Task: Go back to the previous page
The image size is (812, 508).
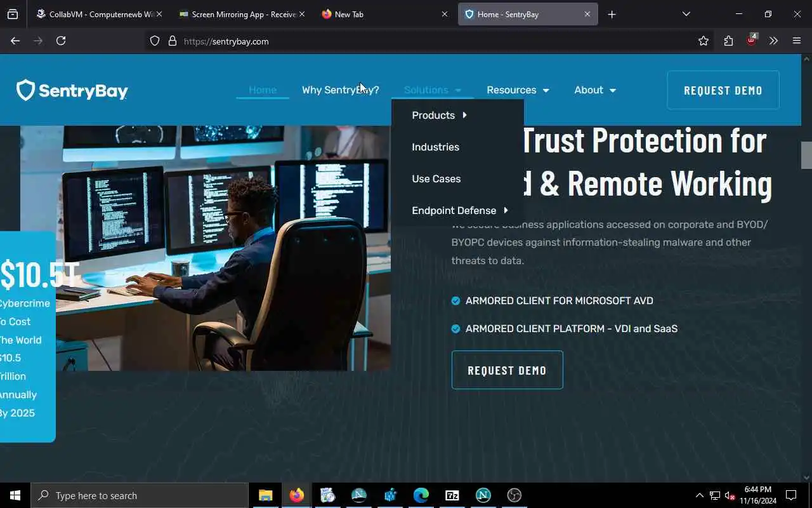Action: (x=15, y=41)
